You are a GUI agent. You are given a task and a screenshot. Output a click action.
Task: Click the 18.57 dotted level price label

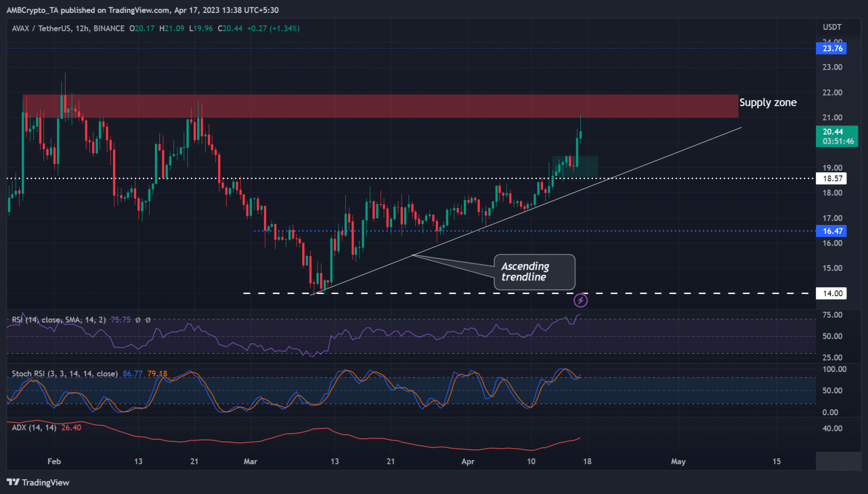[x=831, y=178]
